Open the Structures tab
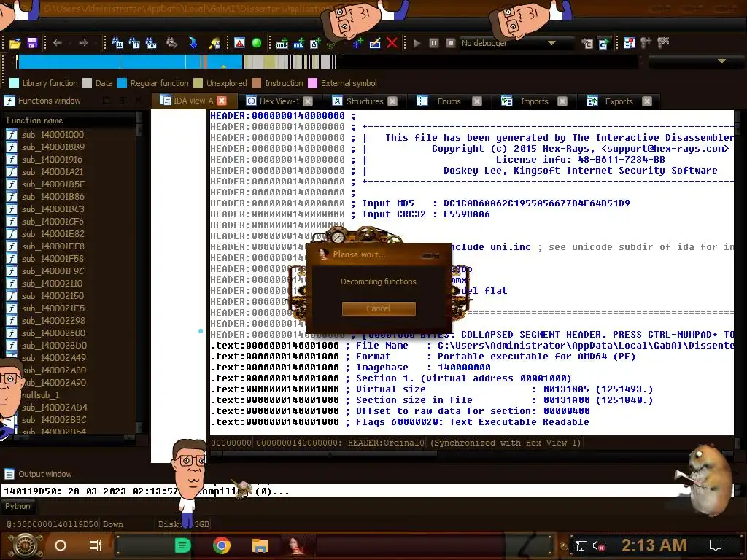 [365, 101]
